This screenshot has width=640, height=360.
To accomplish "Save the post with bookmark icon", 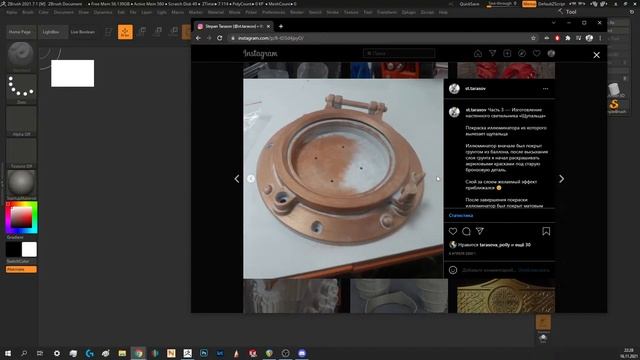I will 546,231.
